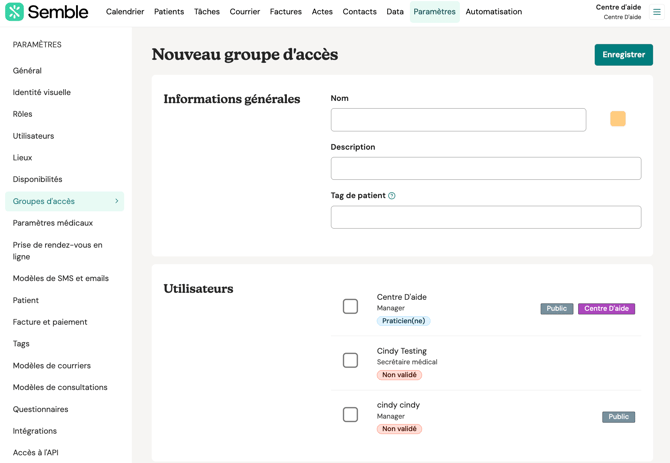Screen dimensions: 670x463
Task: Go to the Automatisation tab
Action: coord(493,12)
